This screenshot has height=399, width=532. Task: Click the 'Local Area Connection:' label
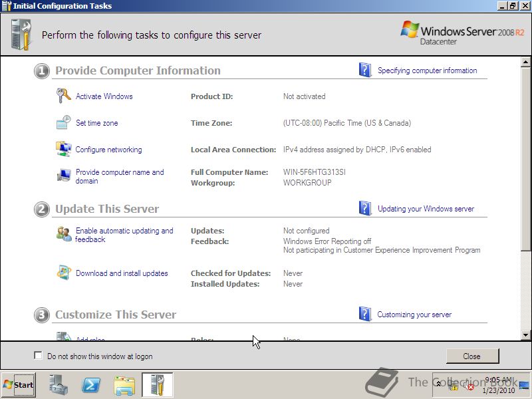(x=233, y=150)
